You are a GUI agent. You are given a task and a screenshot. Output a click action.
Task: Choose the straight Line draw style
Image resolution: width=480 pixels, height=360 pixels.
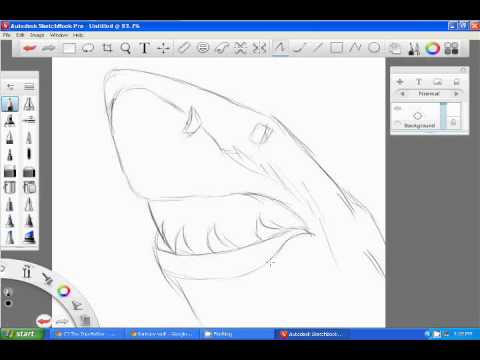pyautogui.click(x=317, y=48)
